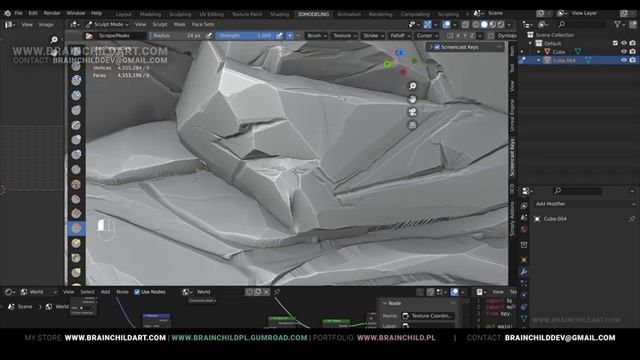This screenshot has width=640, height=360.
Task: Select Cube.004 in the outliner
Action: coord(564,60)
